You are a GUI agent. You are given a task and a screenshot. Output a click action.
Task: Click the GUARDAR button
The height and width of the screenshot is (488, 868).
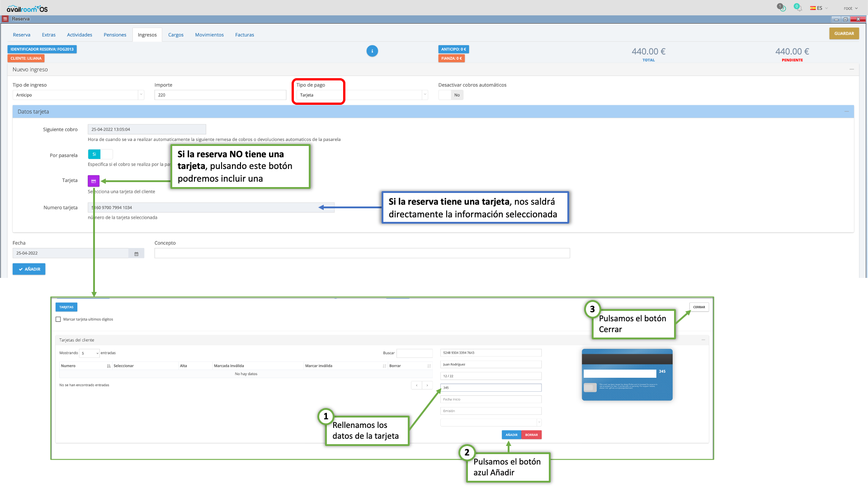click(844, 33)
